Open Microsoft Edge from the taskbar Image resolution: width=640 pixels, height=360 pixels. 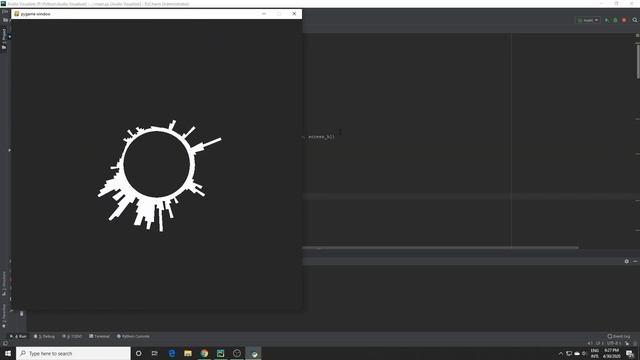coord(172,353)
